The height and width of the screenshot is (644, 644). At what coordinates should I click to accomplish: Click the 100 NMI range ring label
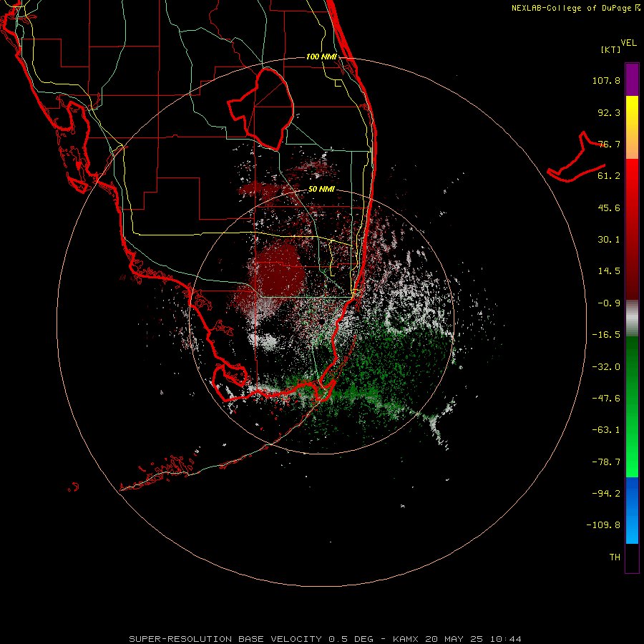click(321, 57)
